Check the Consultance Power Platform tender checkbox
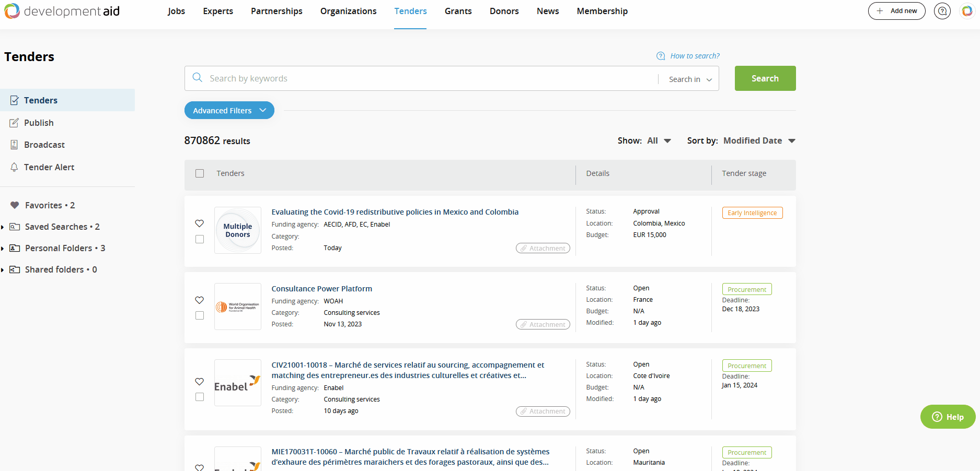The image size is (980, 471). (x=200, y=315)
